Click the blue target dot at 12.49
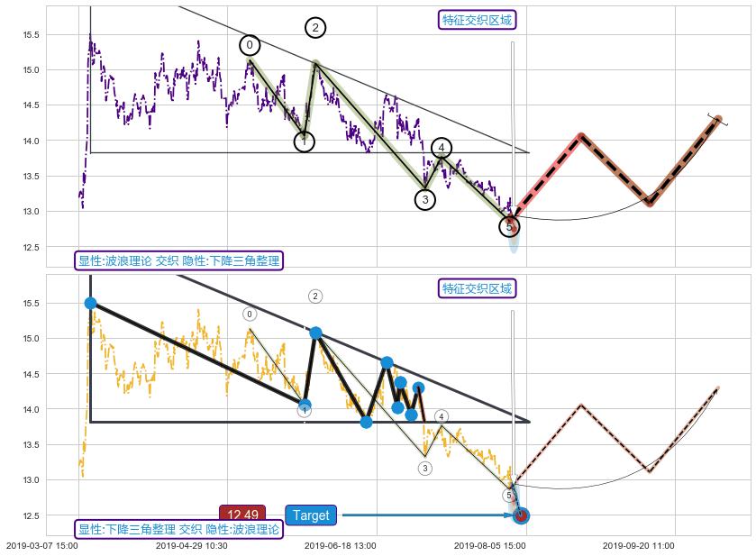 pyautogui.click(x=521, y=515)
